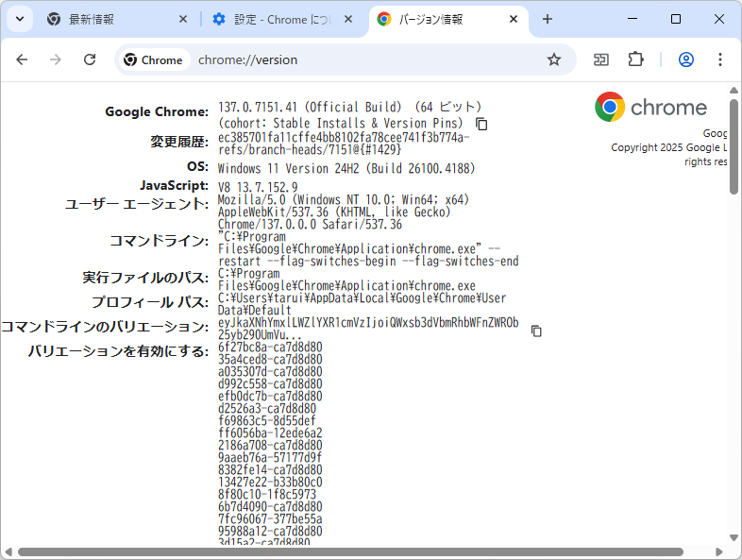Open the Extensions puzzle icon
The height and width of the screenshot is (560, 742).
pyautogui.click(x=636, y=59)
